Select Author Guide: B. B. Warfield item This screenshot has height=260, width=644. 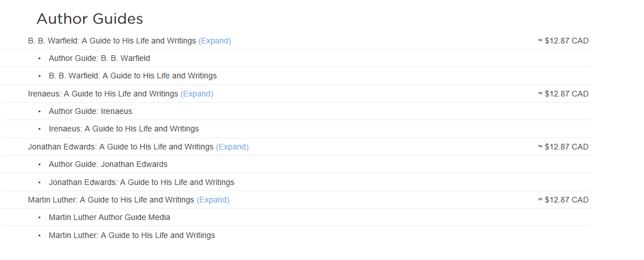(x=99, y=58)
